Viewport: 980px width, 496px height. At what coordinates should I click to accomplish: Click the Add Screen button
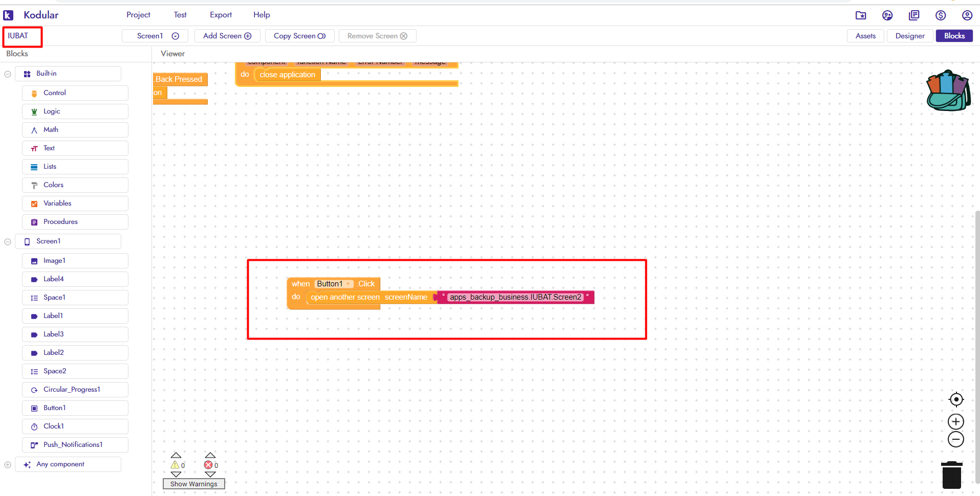click(x=227, y=36)
